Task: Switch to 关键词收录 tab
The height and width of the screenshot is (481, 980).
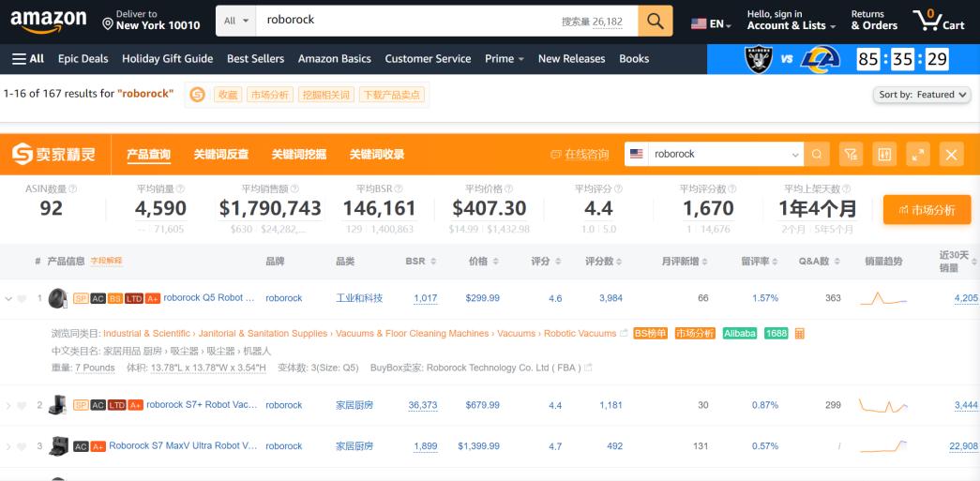Action: 377,155
